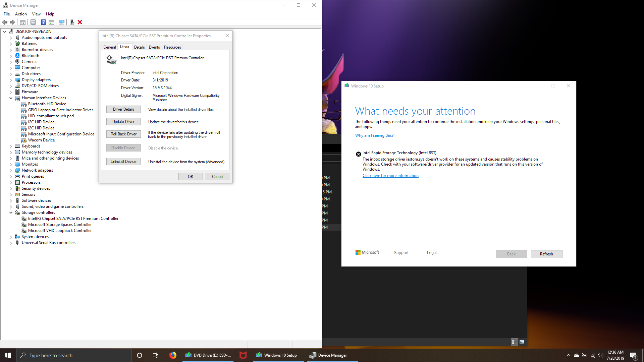
Task: Open the View menu
Action: coord(36,14)
